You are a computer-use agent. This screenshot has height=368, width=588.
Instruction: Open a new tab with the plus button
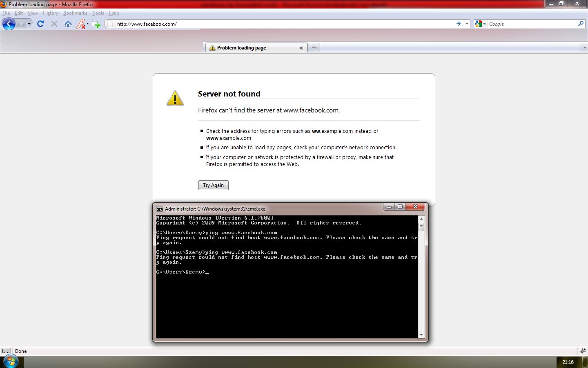coord(314,48)
